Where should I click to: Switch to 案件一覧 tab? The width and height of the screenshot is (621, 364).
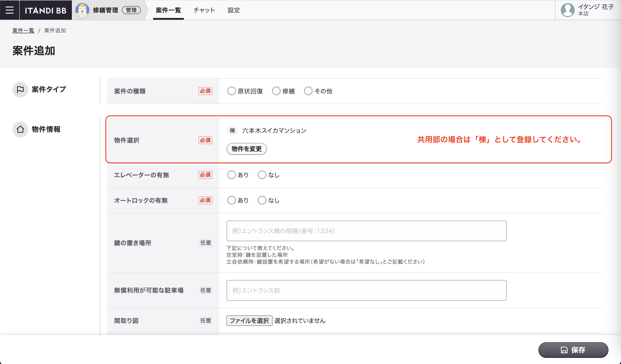(x=168, y=10)
